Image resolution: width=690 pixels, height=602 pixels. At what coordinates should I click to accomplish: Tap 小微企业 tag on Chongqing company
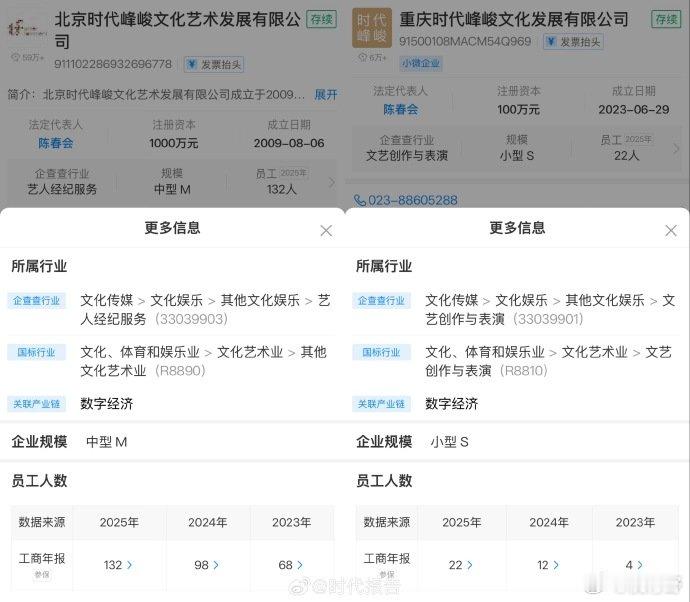[421, 63]
